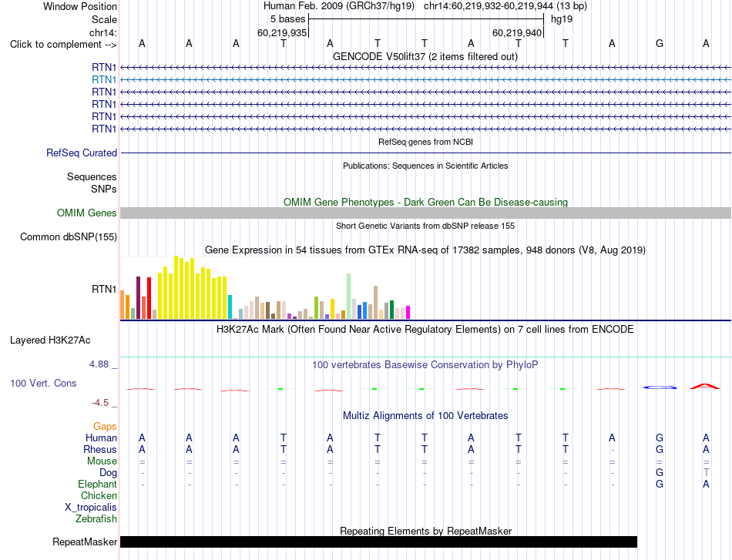Click the '100 Vert. Cons' track label
Screen dimensions: 732x560
(43, 383)
